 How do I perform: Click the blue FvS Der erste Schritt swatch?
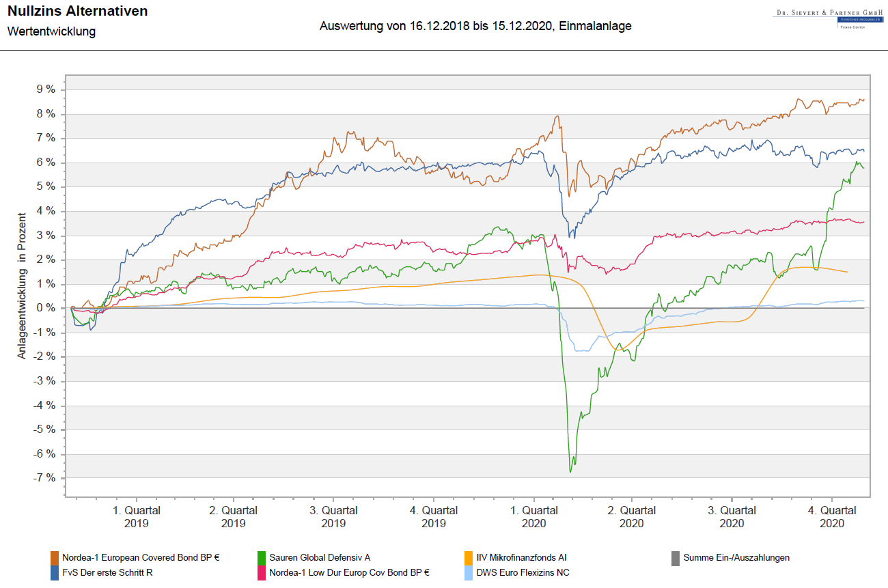(55, 572)
